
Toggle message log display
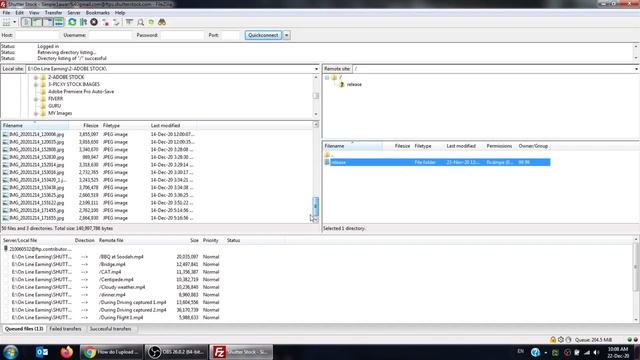pyautogui.click(x=26, y=22)
